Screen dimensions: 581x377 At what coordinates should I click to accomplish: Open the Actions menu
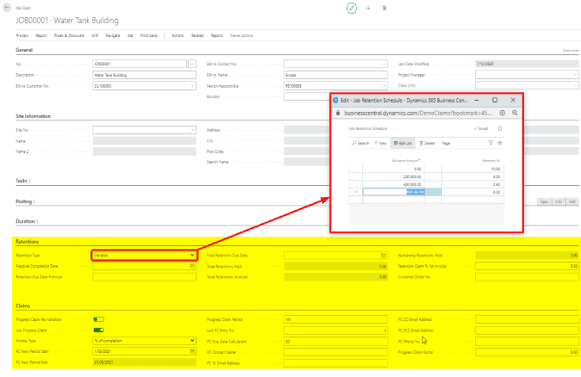177,36
